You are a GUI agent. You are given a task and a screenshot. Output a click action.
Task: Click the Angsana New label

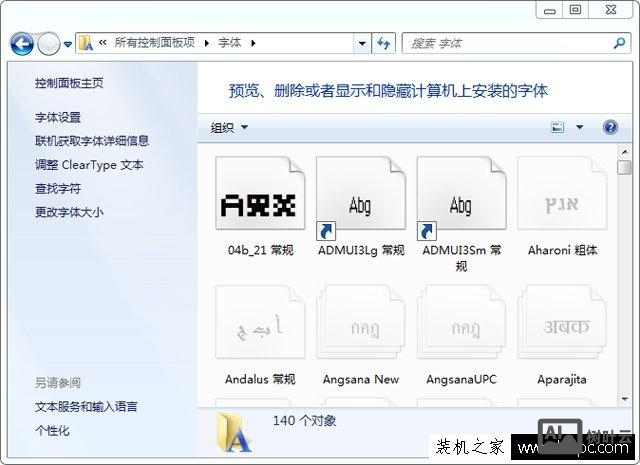click(x=361, y=380)
